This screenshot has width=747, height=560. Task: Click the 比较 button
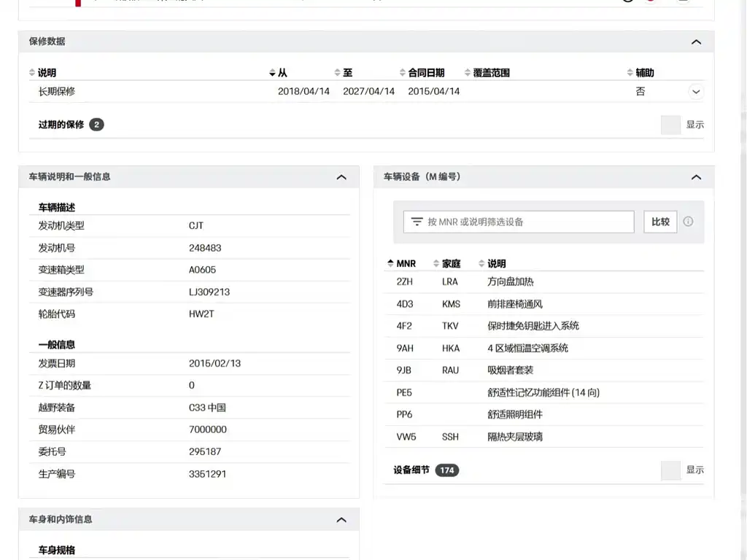click(x=660, y=222)
